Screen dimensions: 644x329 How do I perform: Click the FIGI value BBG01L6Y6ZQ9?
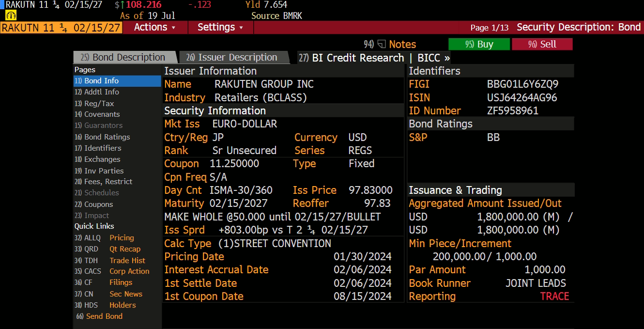tap(522, 84)
